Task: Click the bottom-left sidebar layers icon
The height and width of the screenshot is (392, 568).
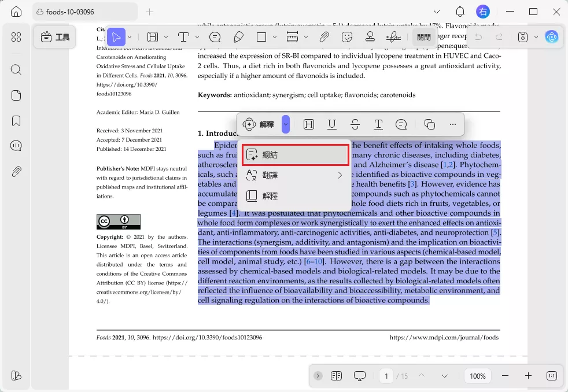Action: pyautogui.click(x=16, y=375)
